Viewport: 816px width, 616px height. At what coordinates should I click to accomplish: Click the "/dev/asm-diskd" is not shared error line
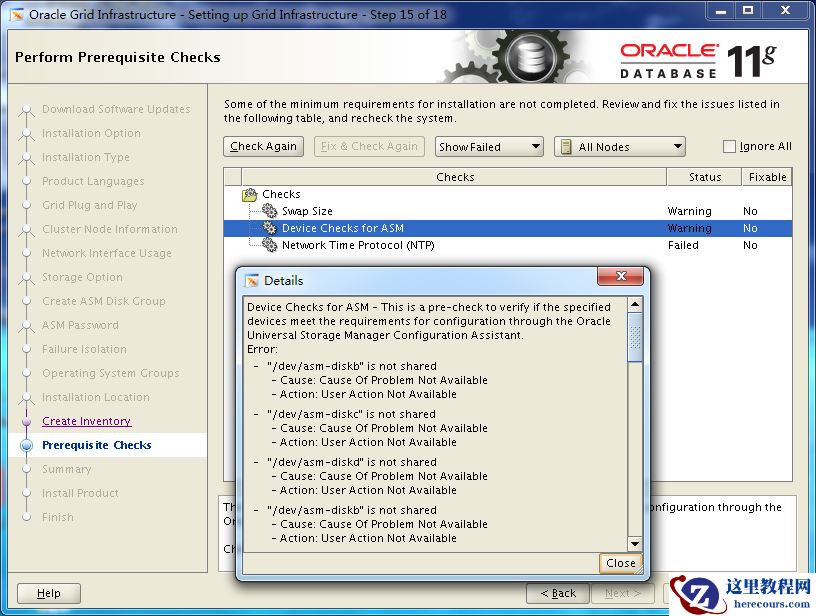(352, 462)
